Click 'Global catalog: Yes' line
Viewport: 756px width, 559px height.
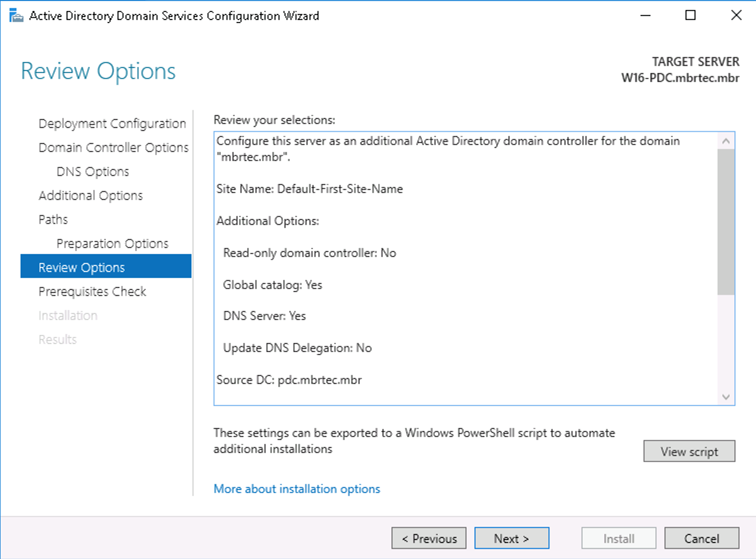272,285
